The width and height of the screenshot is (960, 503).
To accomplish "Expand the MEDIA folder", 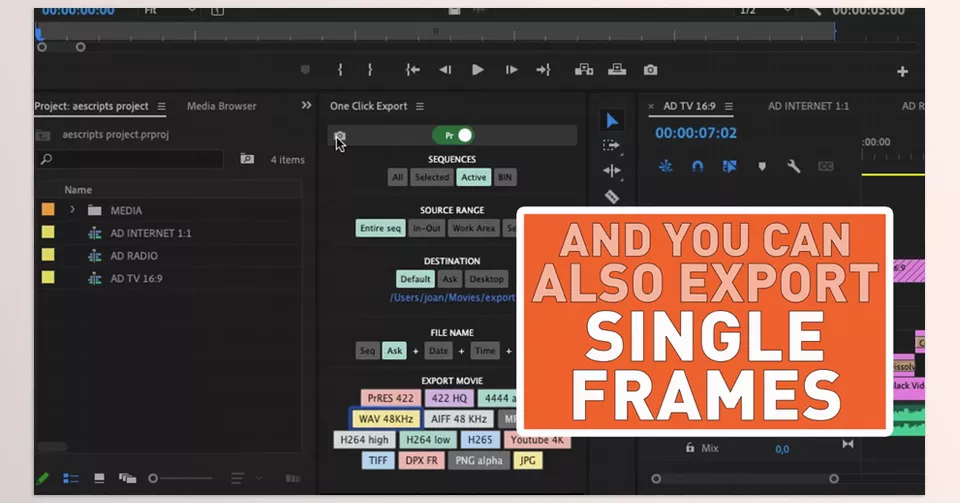I will click(x=72, y=210).
